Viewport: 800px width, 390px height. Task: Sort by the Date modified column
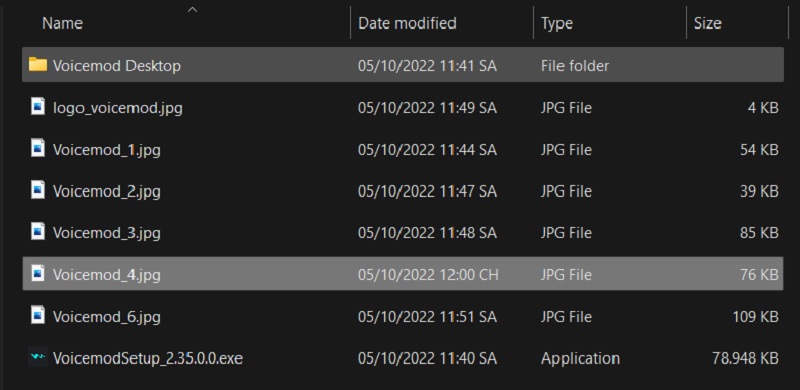click(407, 23)
